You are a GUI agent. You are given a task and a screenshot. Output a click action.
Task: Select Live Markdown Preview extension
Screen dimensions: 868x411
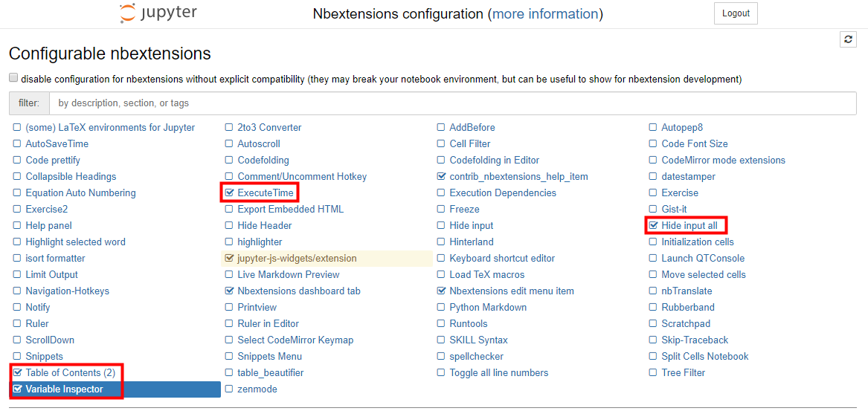[289, 274]
